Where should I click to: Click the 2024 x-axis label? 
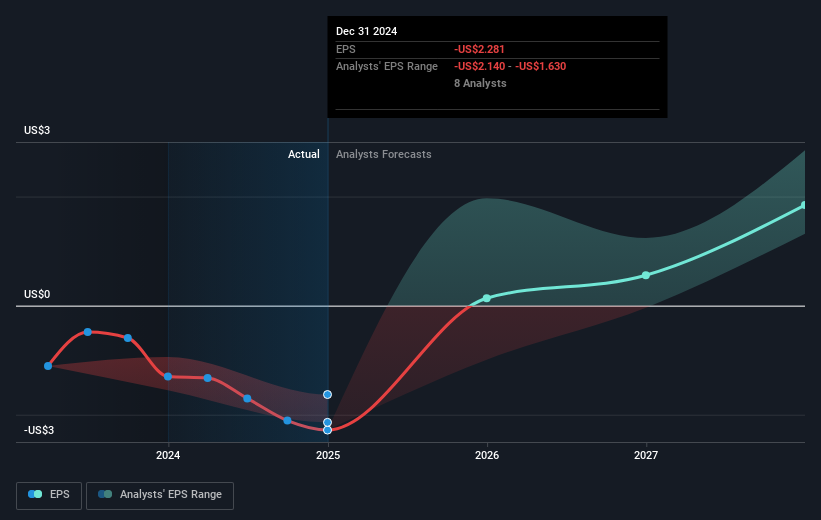(x=168, y=455)
